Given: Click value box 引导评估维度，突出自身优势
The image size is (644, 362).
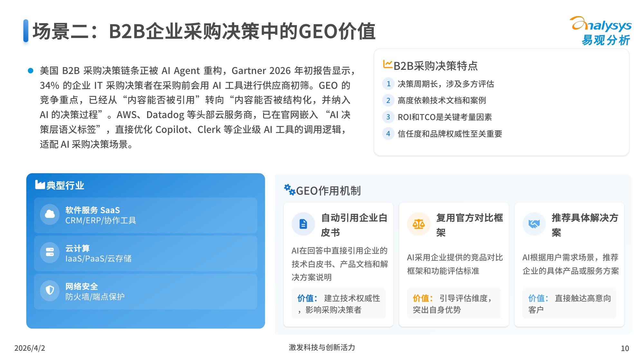Looking at the screenshot, I should [454, 303].
